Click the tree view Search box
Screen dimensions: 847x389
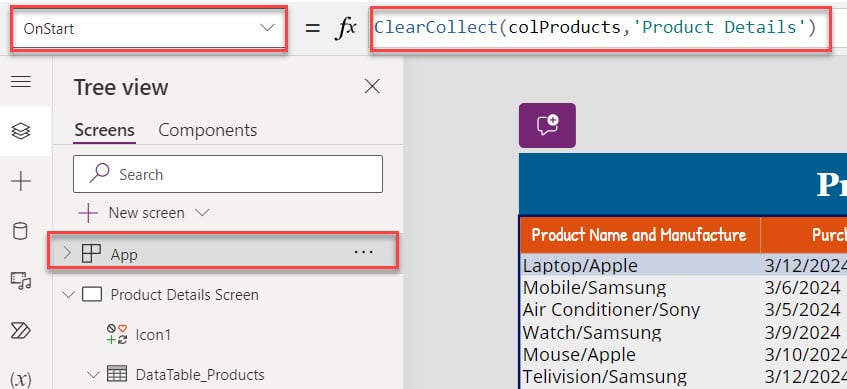point(228,174)
